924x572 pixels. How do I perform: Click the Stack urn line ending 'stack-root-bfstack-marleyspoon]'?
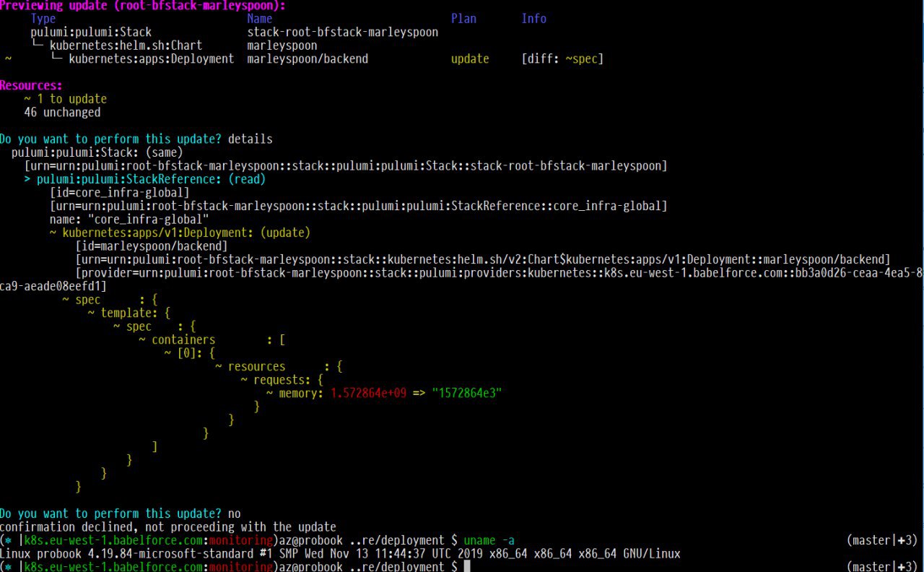point(346,165)
